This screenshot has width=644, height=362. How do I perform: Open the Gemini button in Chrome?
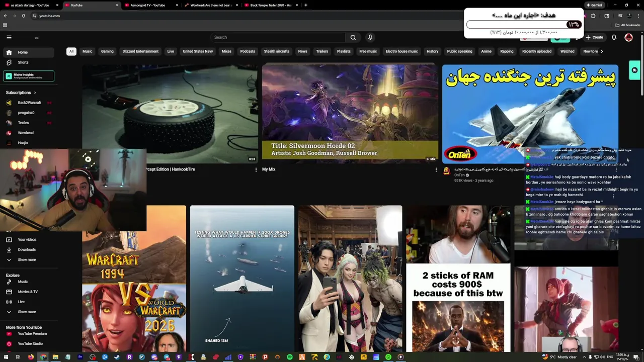(x=594, y=5)
